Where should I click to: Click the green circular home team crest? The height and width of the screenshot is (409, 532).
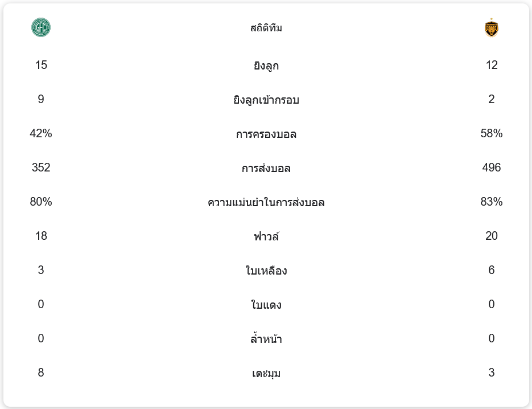[41, 27]
